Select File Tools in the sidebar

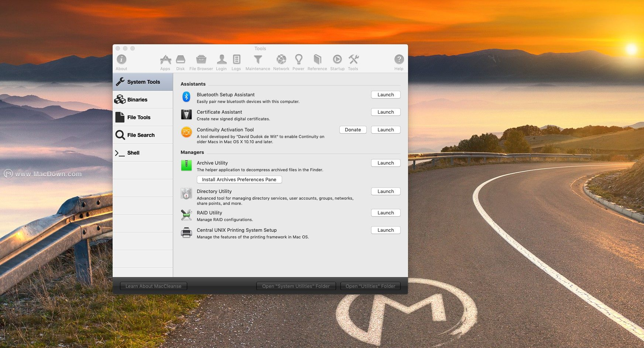click(143, 117)
